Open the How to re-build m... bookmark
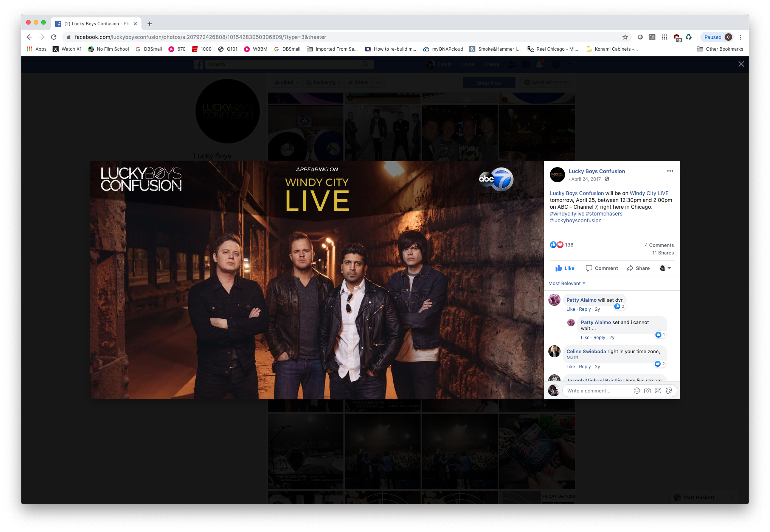Image resolution: width=770 pixels, height=532 pixels. pyautogui.click(x=391, y=49)
